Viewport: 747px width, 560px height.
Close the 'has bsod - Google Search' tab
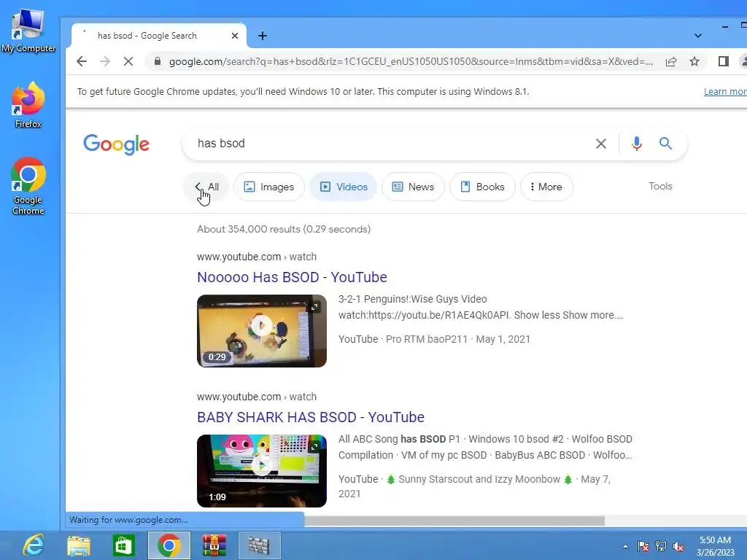234,36
